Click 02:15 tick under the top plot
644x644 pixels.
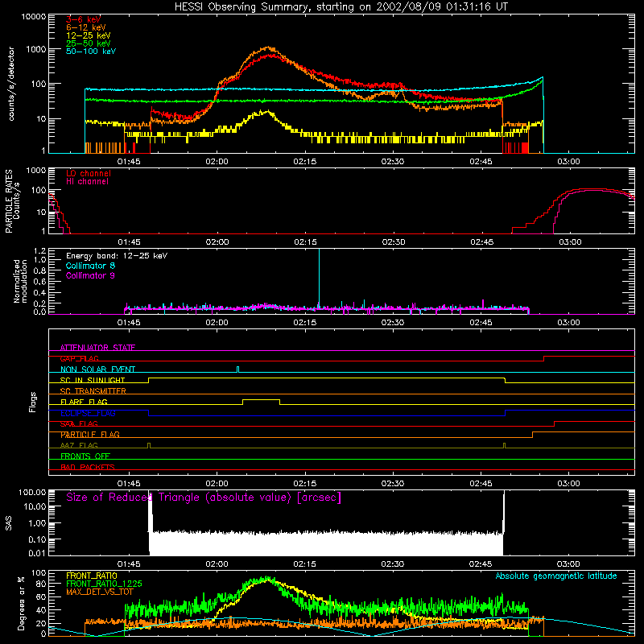click(x=305, y=162)
